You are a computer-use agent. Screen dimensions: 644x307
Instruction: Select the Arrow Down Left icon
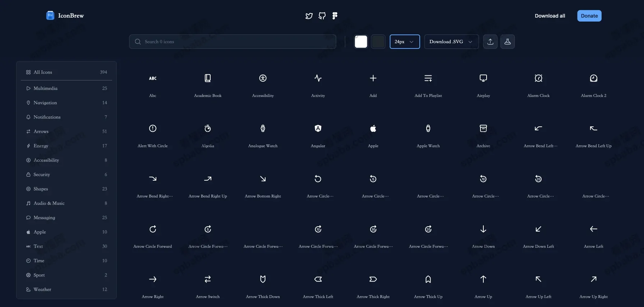pyautogui.click(x=538, y=229)
